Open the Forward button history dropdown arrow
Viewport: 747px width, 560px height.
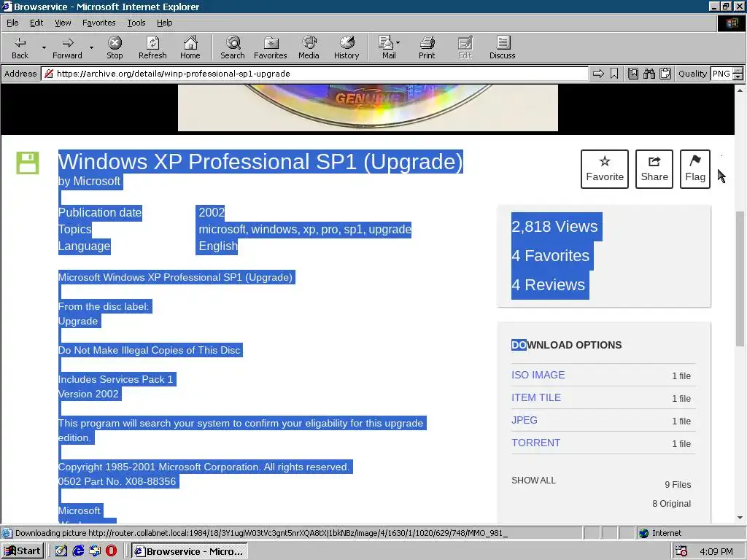click(x=91, y=47)
